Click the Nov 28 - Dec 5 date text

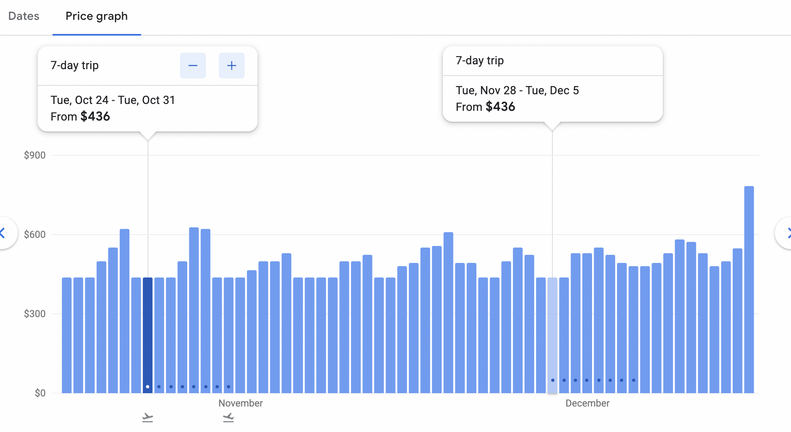coord(517,90)
